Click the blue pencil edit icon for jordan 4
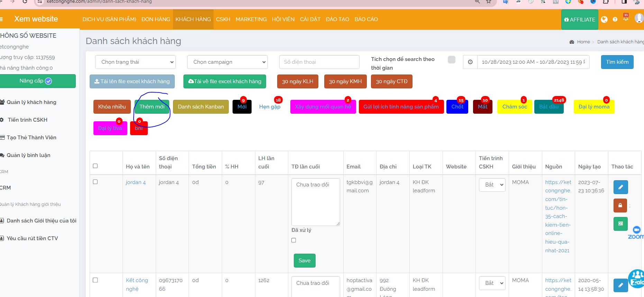Image resolution: width=644 pixels, height=297 pixels. pyautogui.click(x=620, y=187)
